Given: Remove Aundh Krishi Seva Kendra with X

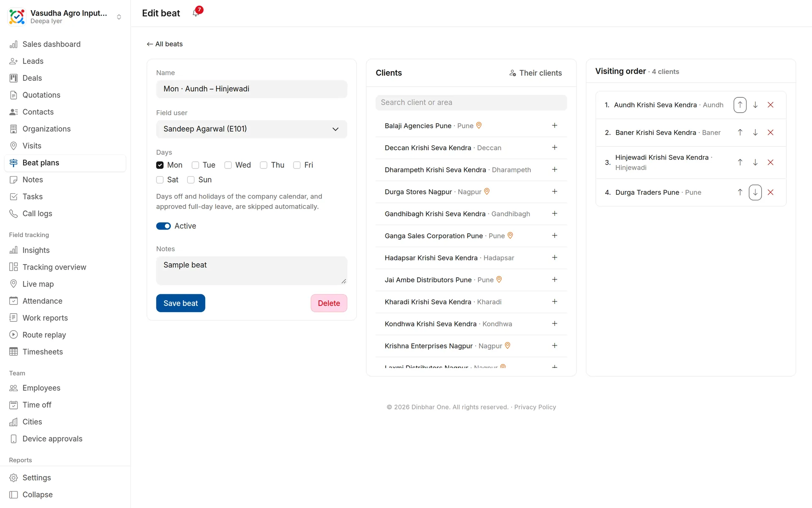Looking at the screenshot, I should (770, 105).
